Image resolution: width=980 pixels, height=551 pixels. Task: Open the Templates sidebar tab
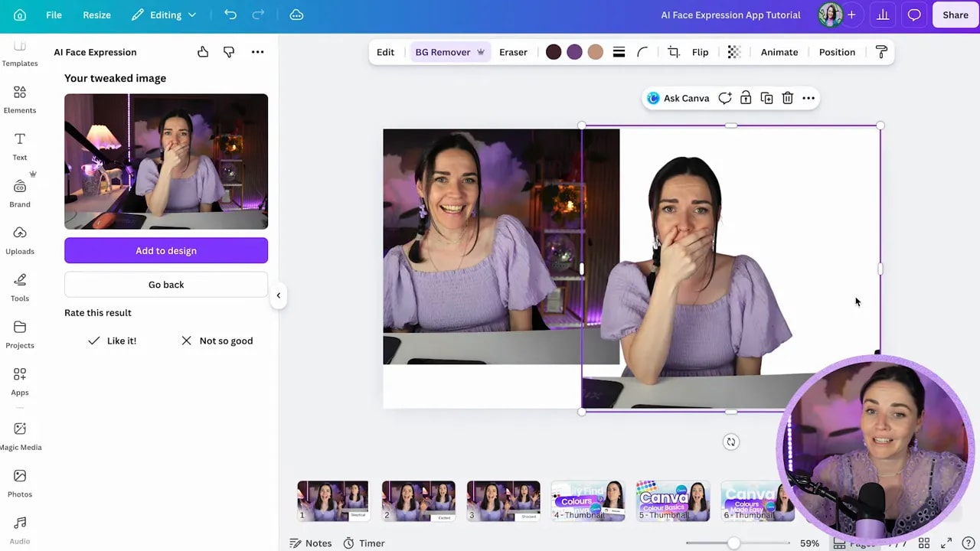pos(20,54)
